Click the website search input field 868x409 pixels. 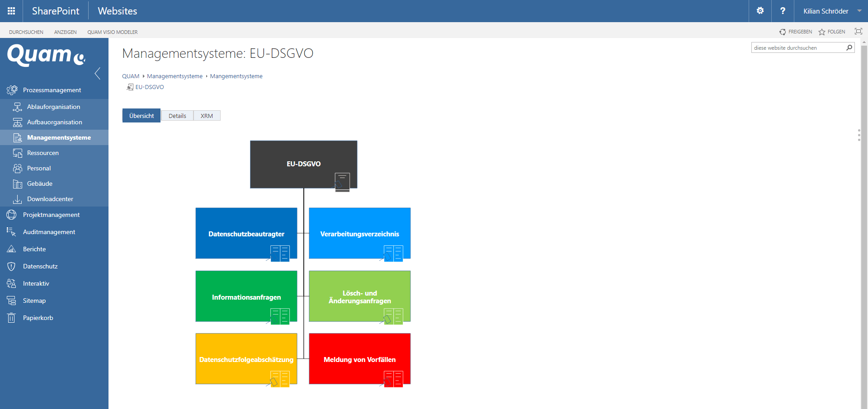[x=797, y=47]
